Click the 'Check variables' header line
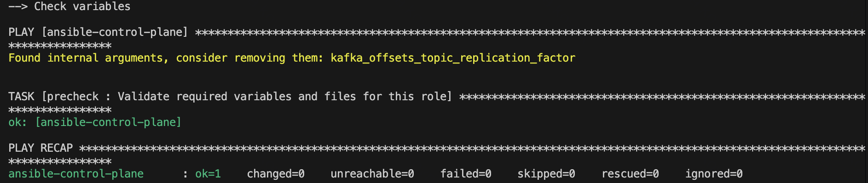Image resolution: width=868 pixels, height=183 pixels. [x=69, y=6]
